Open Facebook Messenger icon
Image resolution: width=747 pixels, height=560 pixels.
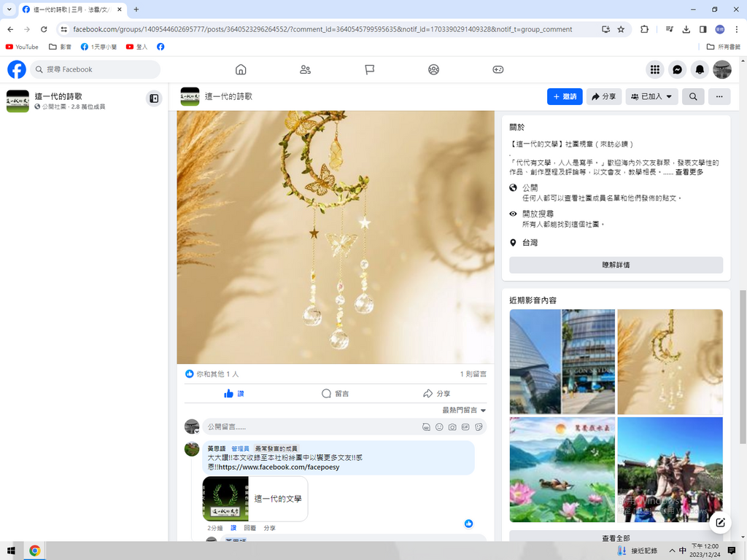click(677, 69)
